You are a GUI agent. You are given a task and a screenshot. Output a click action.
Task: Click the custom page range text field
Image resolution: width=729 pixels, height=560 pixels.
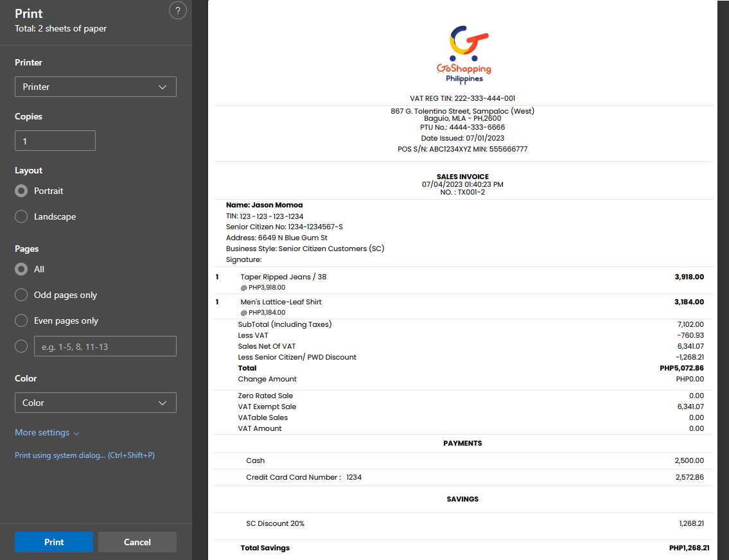(x=105, y=346)
